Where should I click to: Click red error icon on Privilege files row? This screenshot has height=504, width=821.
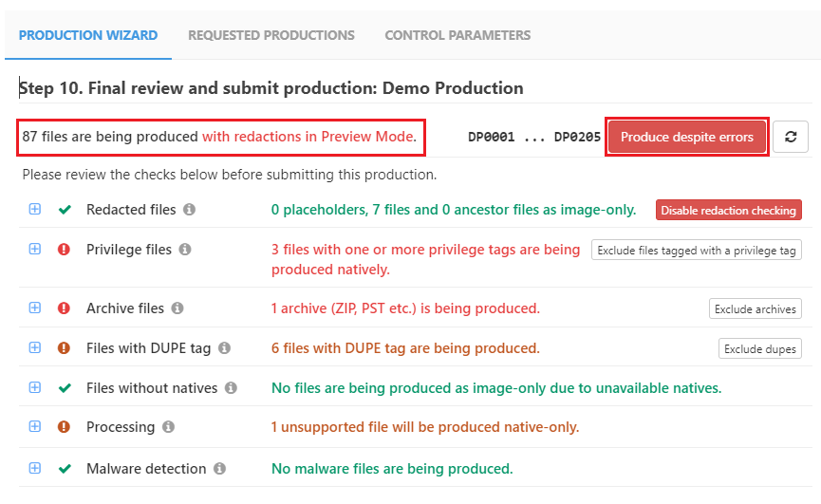coord(64,249)
